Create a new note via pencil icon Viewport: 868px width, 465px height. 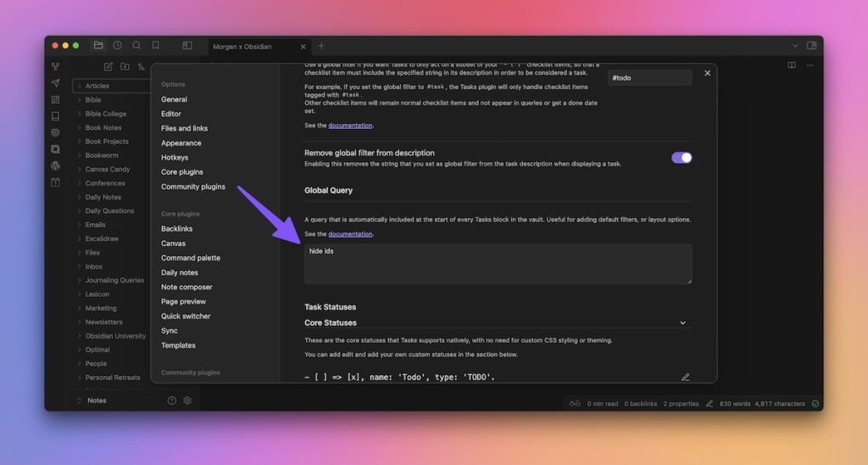[x=108, y=66]
